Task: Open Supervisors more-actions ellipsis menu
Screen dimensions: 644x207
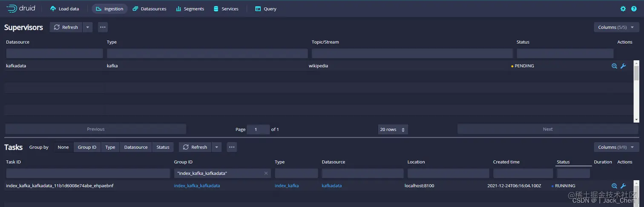Action: pyautogui.click(x=103, y=27)
